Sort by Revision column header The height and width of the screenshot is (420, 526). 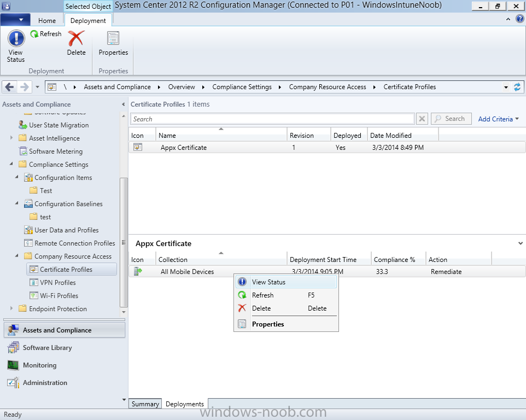(308, 135)
